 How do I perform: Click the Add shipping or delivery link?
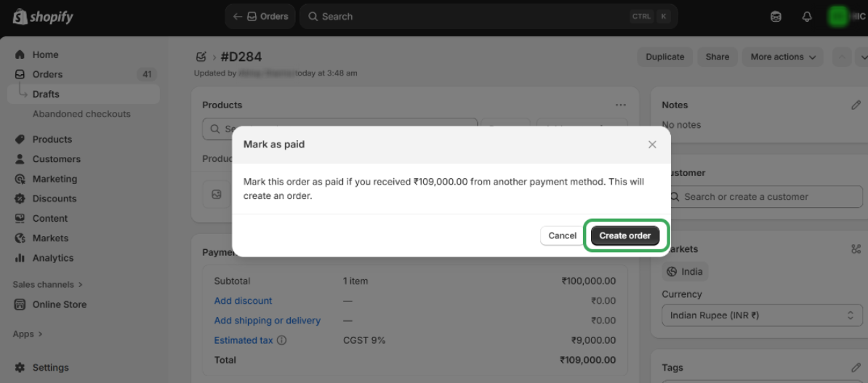point(267,320)
